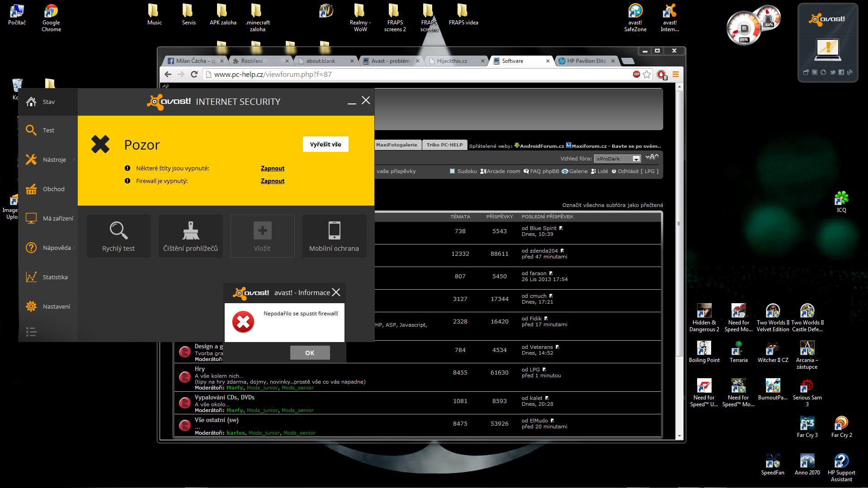Open Má zařízení monitor icon
868x488 pixels.
31,218
